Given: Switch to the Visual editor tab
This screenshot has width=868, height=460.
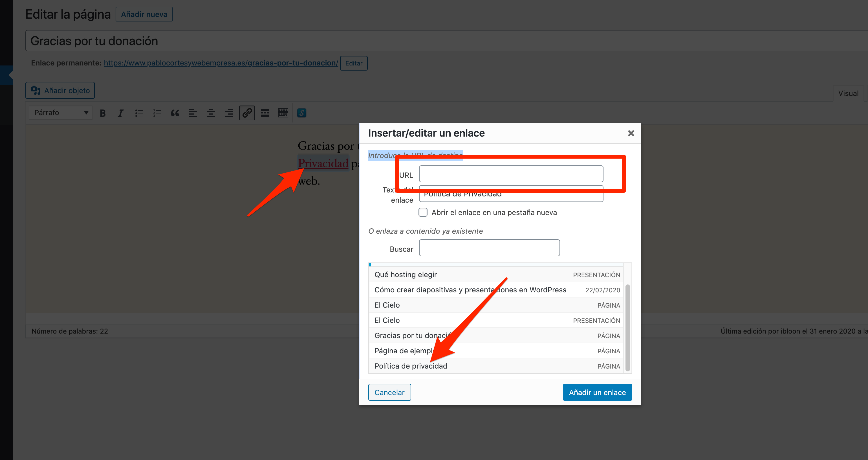Looking at the screenshot, I should click(x=848, y=93).
